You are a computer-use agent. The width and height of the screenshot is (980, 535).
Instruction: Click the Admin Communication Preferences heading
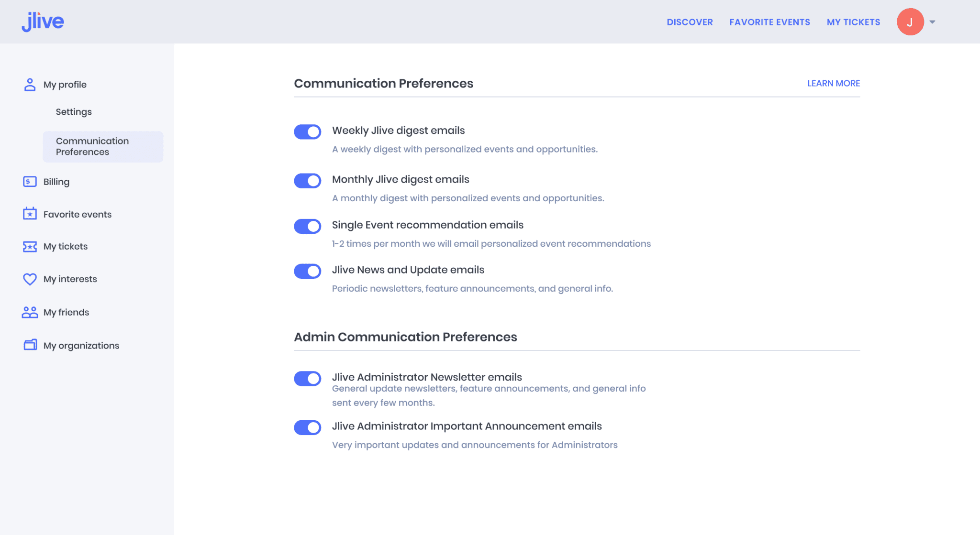coord(405,337)
